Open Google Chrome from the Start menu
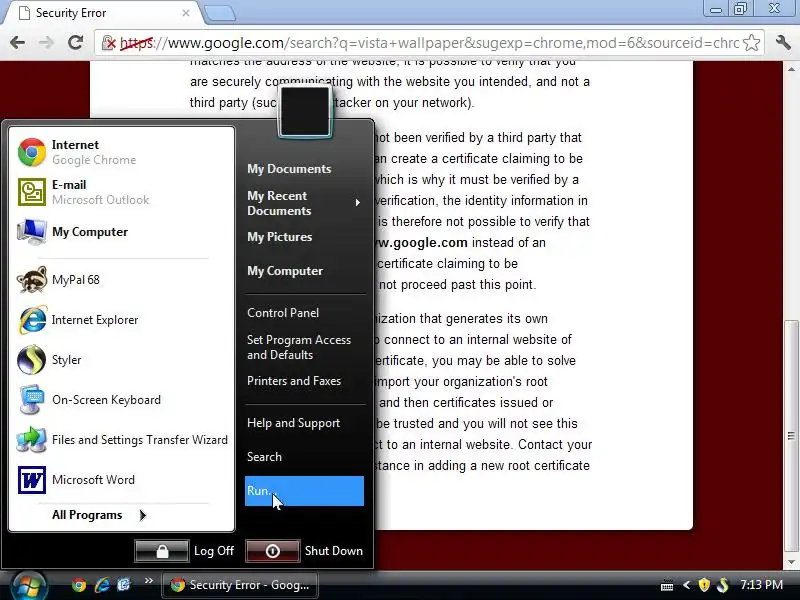Screen dimensions: 800x600 [121, 152]
